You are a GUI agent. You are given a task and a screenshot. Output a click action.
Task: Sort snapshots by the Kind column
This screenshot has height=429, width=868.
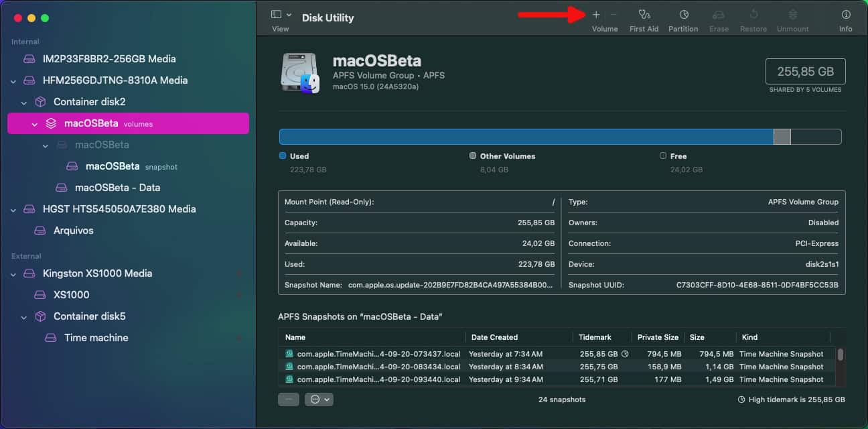point(783,337)
